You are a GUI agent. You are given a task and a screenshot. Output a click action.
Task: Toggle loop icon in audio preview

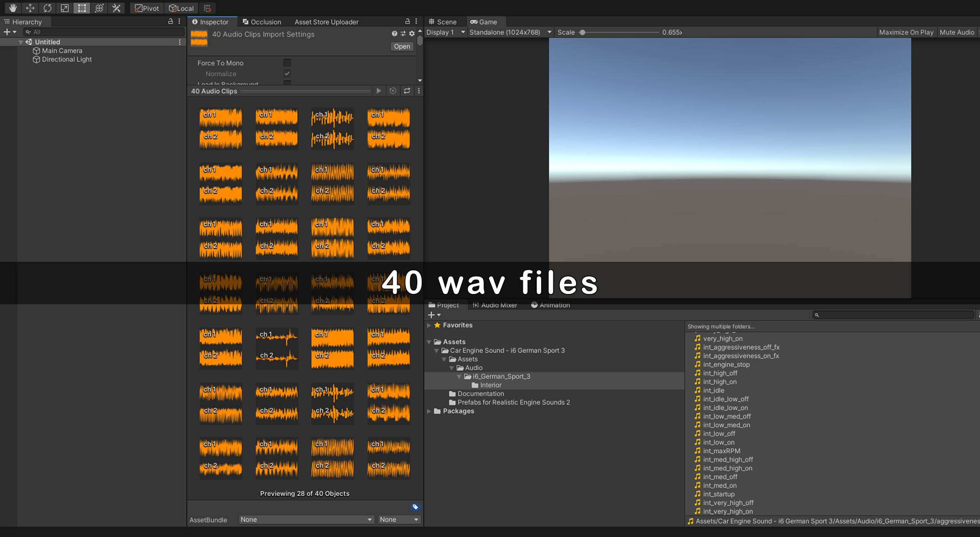point(407,91)
